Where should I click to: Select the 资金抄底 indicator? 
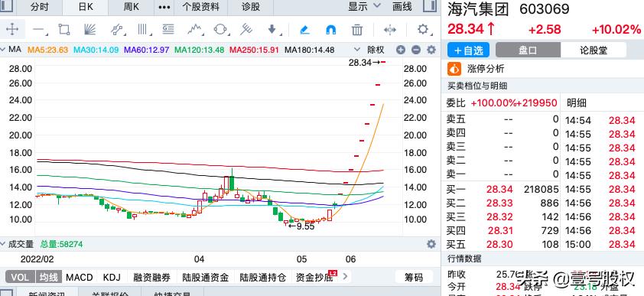[x=314, y=277]
